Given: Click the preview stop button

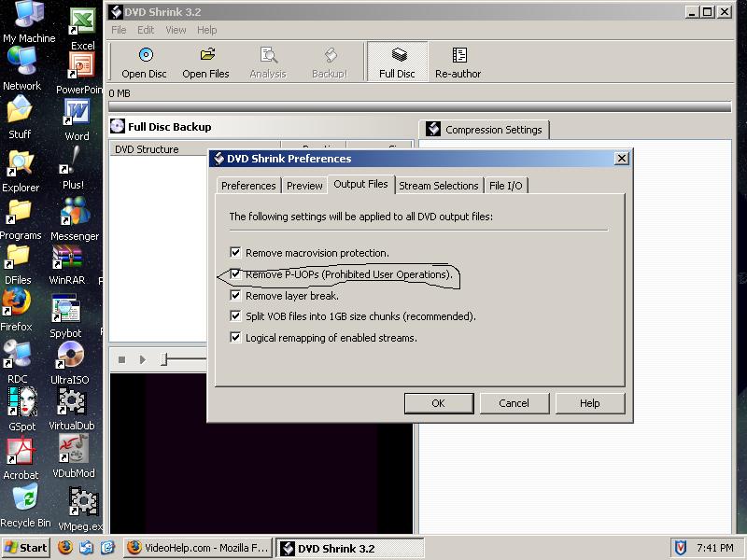Looking at the screenshot, I should coord(122,359).
